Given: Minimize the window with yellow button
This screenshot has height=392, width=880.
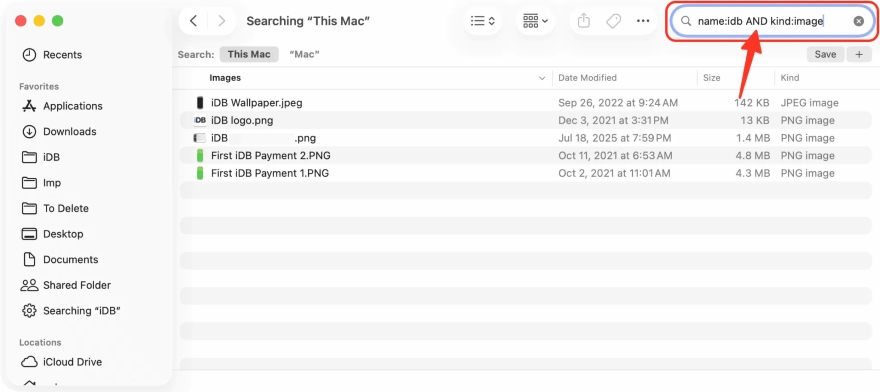Looking at the screenshot, I should (39, 21).
